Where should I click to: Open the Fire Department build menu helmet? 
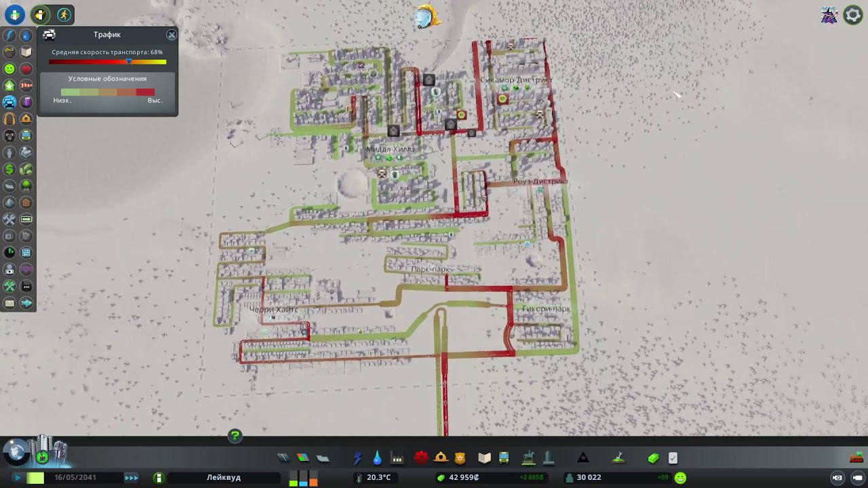(x=441, y=458)
